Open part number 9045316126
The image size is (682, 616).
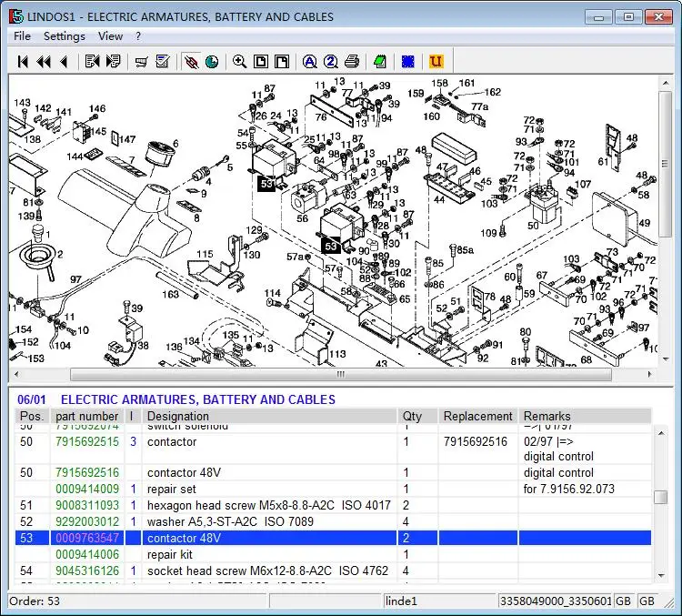coord(87,571)
